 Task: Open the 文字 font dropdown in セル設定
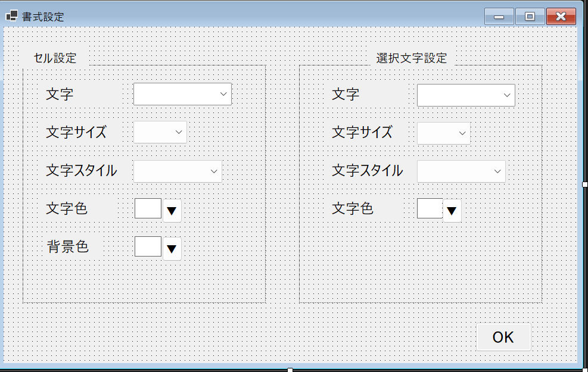click(x=182, y=94)
